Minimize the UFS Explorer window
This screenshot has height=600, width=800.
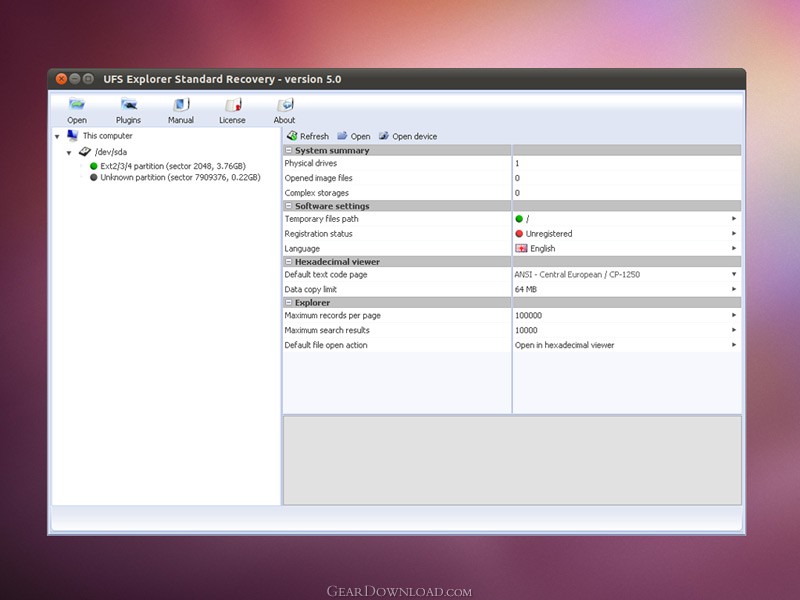tap(75, 79)
